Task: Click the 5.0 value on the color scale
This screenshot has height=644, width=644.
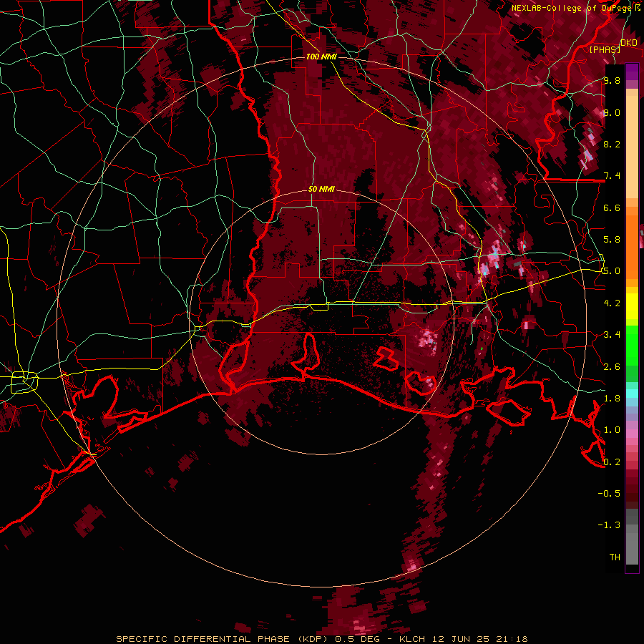Action: (612, 271)
